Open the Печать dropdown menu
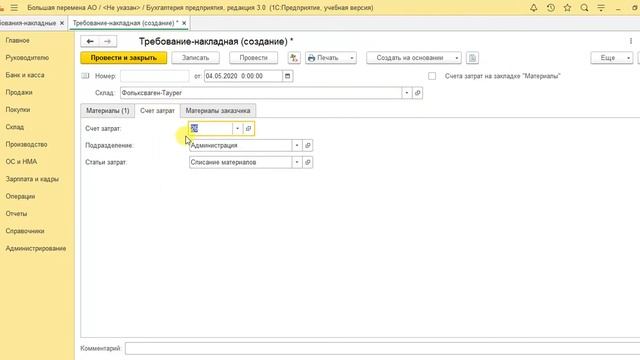 point(352,58)
